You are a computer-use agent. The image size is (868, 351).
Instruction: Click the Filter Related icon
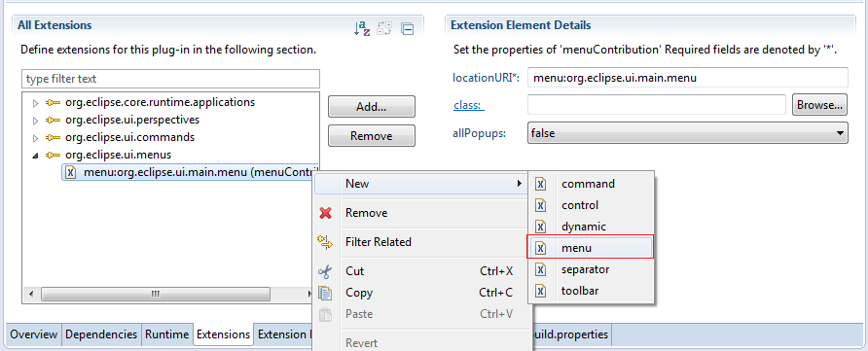pos(325,241)
